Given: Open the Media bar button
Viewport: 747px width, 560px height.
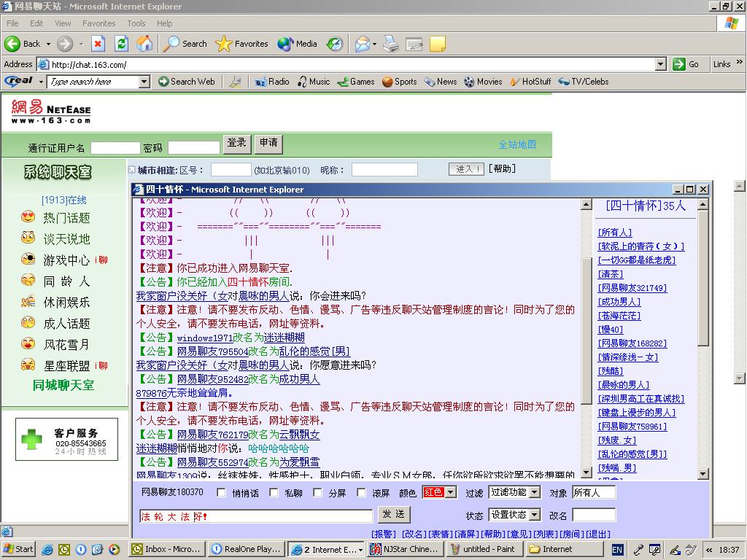Looking at the screenshot, I should (x=298, y=44).
